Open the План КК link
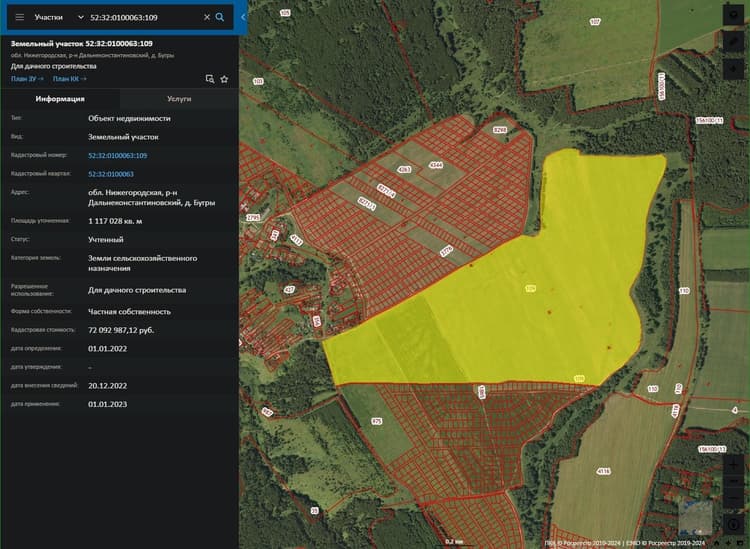750x549 pixels. [x=70, y=79]
